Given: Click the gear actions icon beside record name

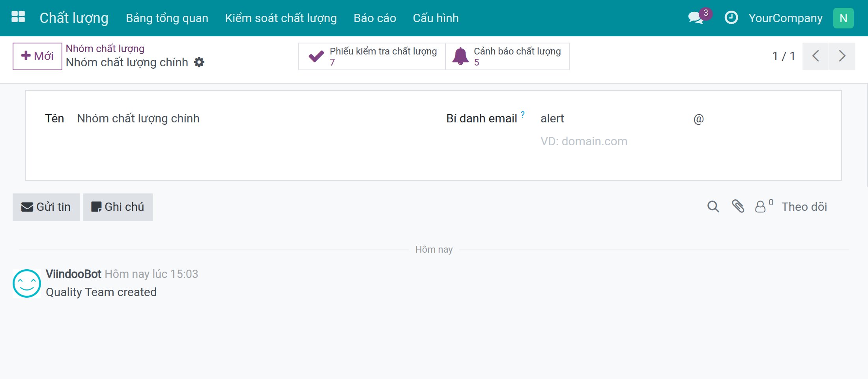Looking at the screenshot, I should pos(199,62).
